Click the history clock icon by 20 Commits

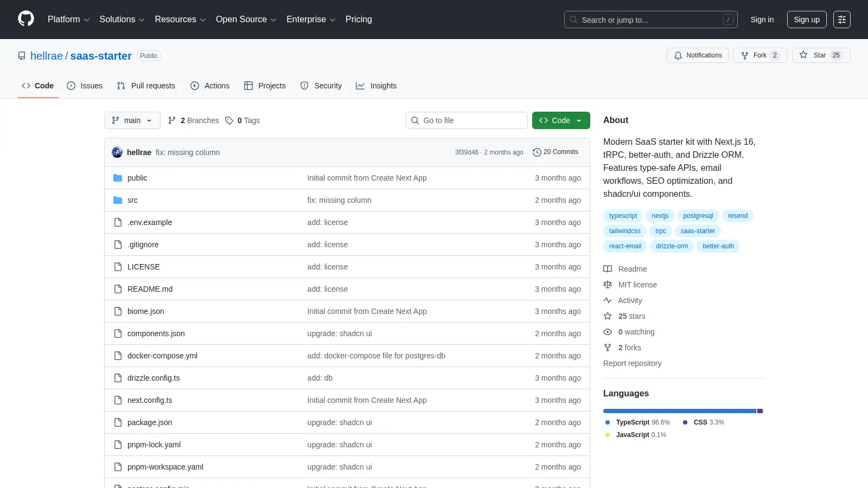click(537, 152)
